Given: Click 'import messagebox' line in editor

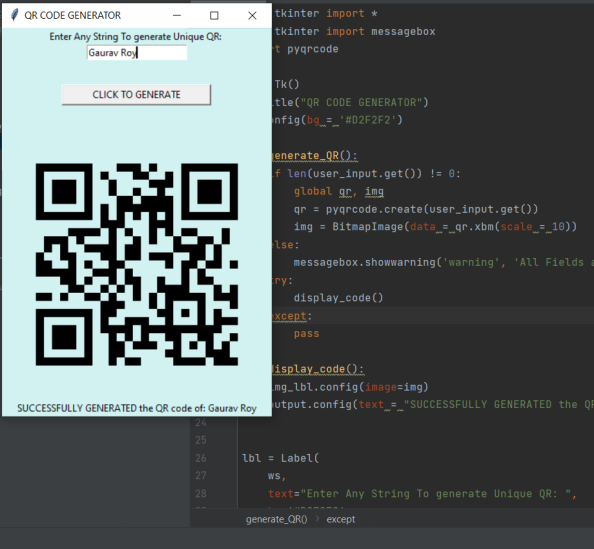Looking at the screenshot, I should coord(355,31).
